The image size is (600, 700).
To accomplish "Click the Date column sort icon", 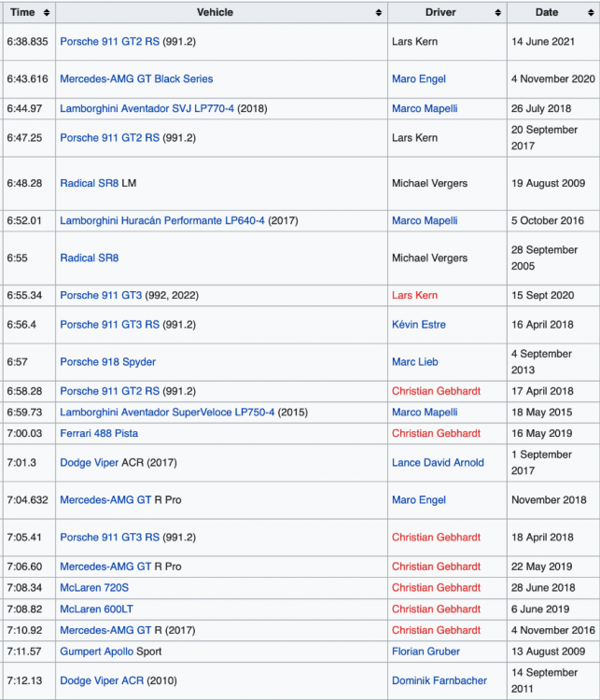I will coord(591,13).
